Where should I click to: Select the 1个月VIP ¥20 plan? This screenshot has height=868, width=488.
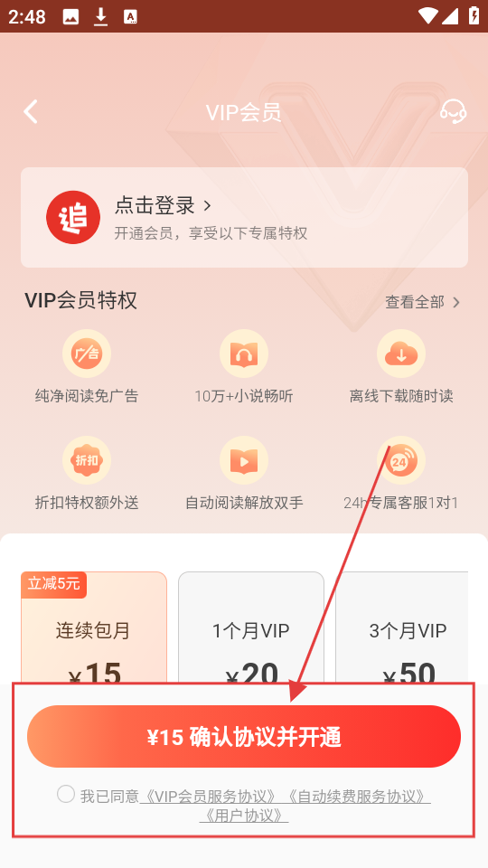click(251, 628)
